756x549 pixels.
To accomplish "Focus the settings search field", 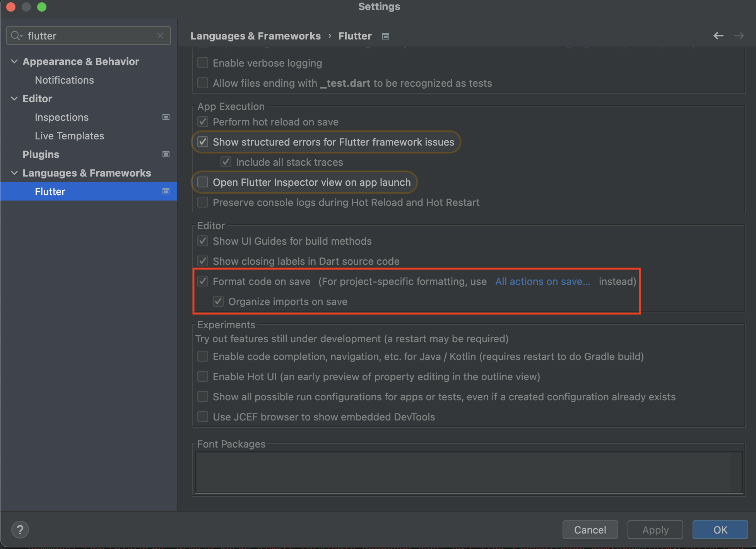I will (89, 36).
